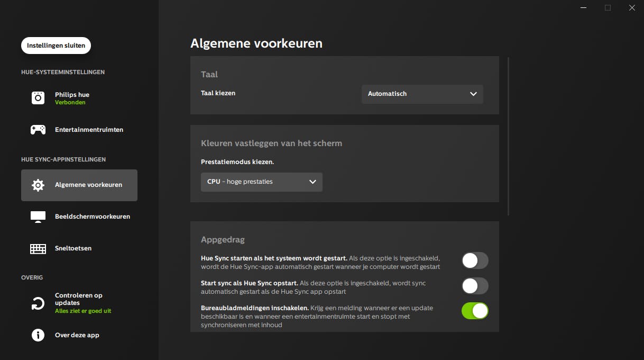Screen dimensions: 644x360
Task: Click the Appgedrag section heading
Action: (x=223, y=240)
